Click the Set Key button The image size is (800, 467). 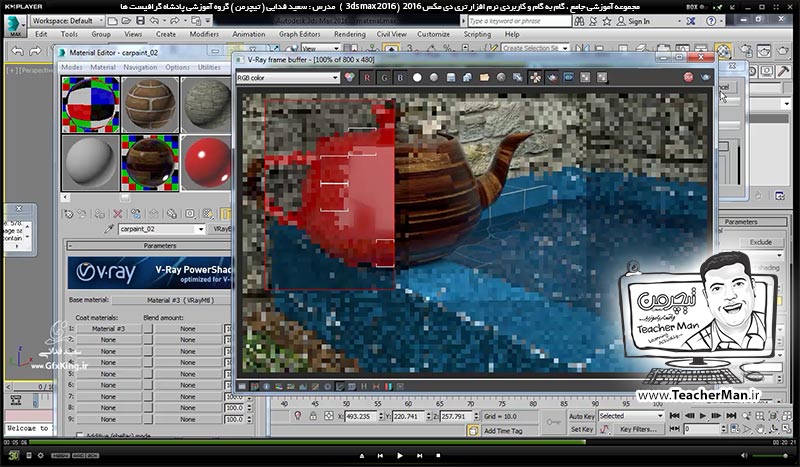[x=582, y=429]
